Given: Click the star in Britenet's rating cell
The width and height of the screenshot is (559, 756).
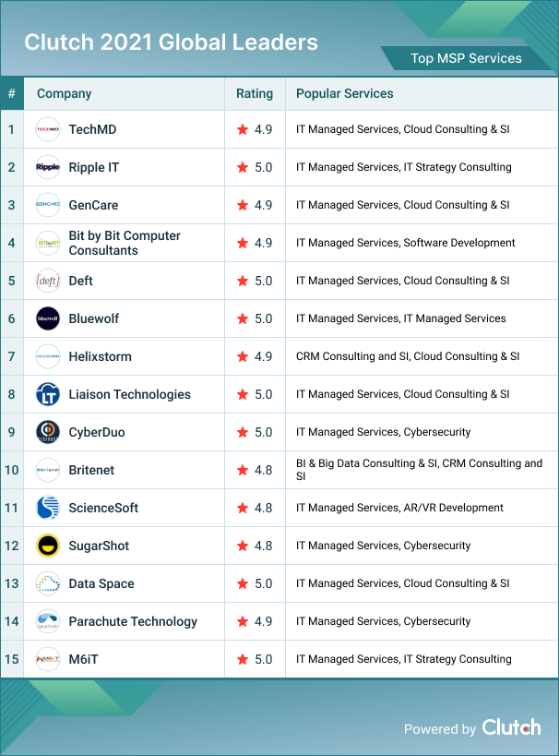Looking at the screenshot, I should 243,470.
